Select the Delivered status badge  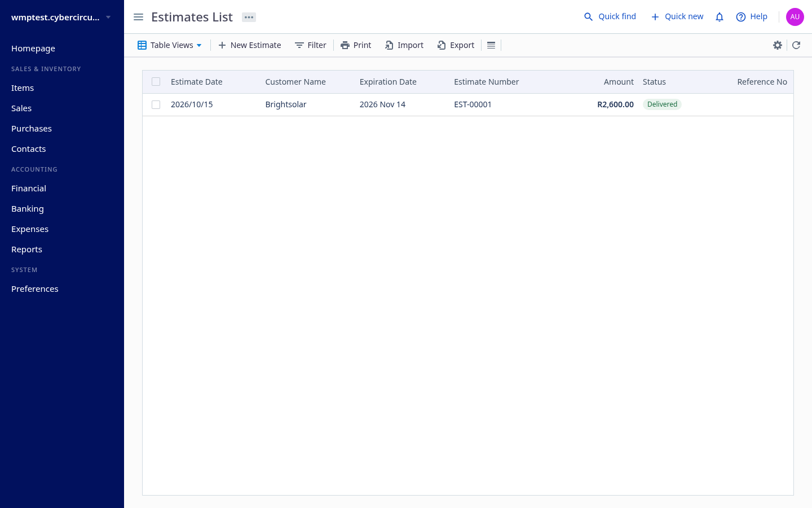click(662, 104)
